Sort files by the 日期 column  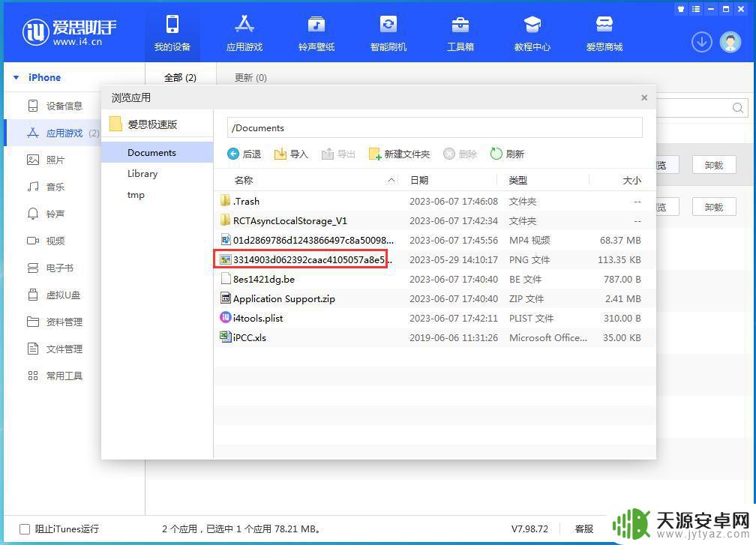pos(419,180)
